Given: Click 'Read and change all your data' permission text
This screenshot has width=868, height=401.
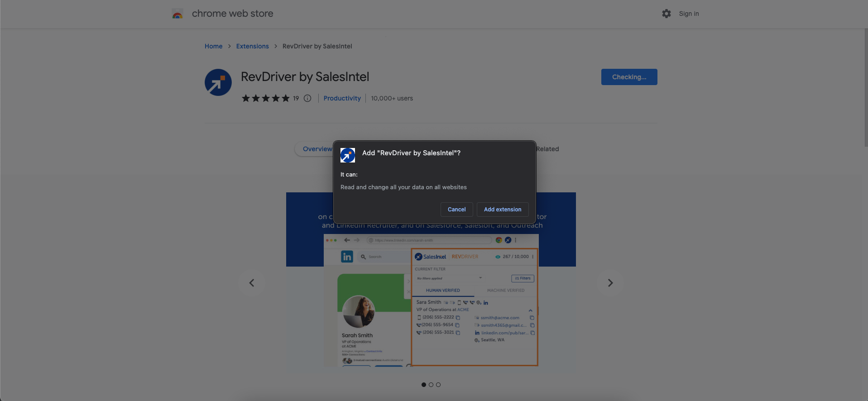Looking at the screenshot, I should pyautogui.click(x=403, y=187).
